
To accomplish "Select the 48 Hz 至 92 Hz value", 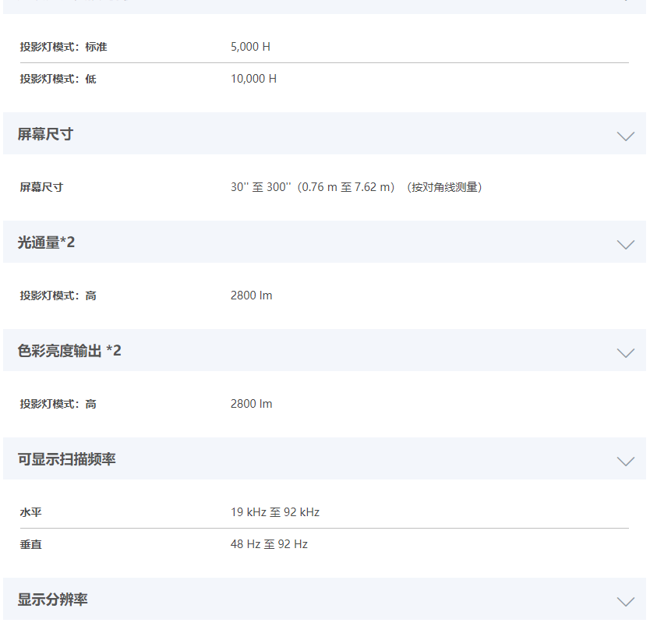I will 269,544.
